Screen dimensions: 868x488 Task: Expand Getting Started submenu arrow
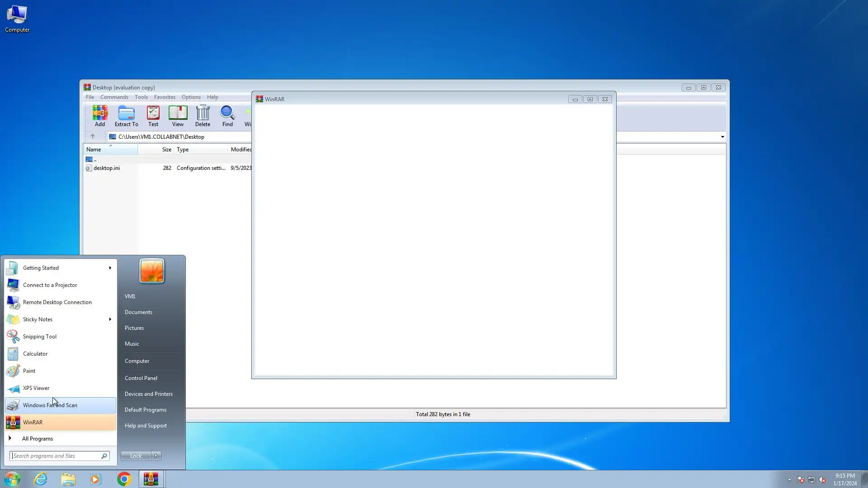110,268
